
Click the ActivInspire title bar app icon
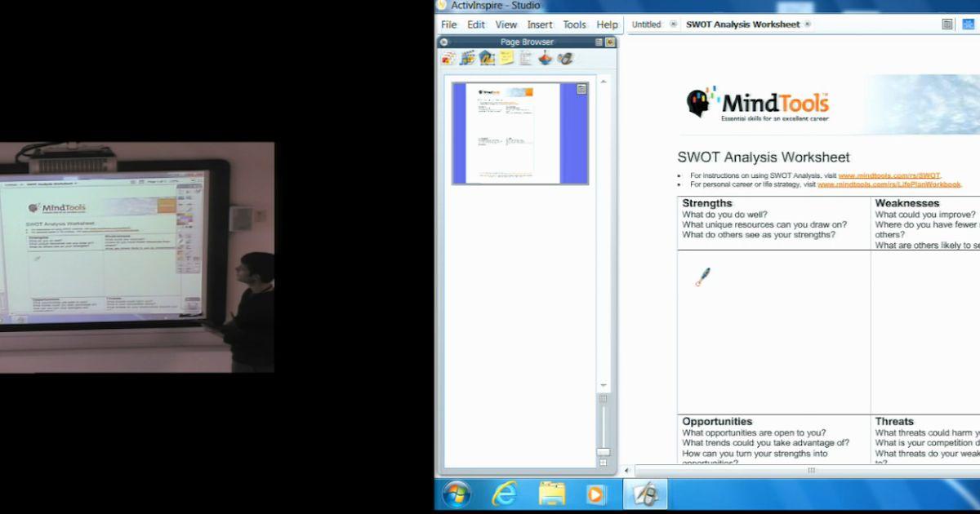[442, 5]
